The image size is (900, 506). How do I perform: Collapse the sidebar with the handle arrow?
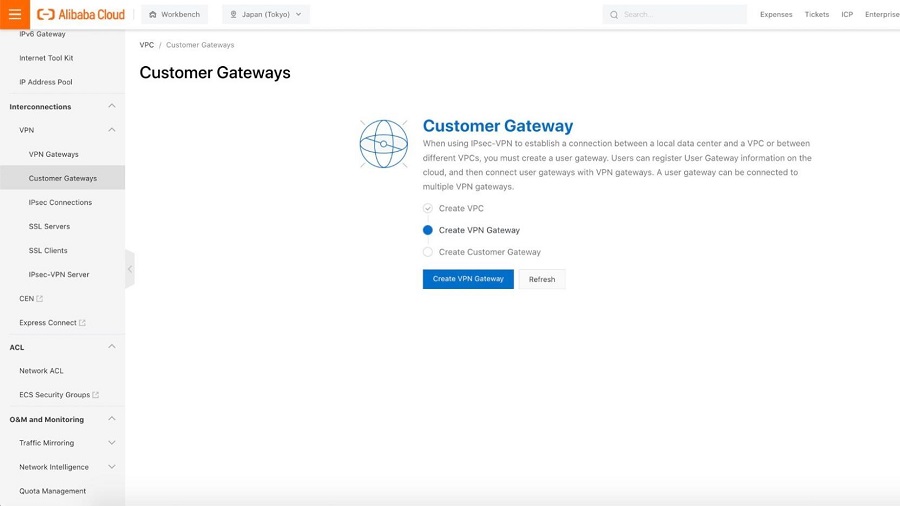point(130,268)
